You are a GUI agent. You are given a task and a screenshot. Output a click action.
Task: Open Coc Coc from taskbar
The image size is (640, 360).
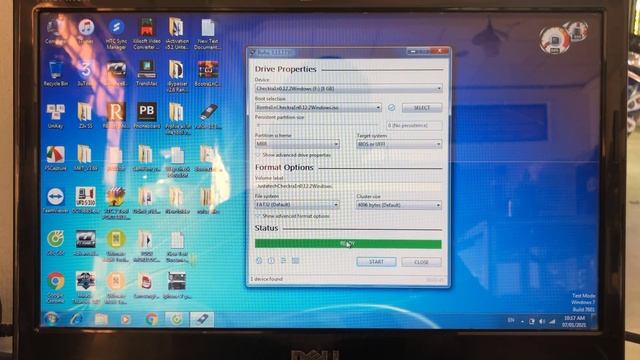click(177, 319)
